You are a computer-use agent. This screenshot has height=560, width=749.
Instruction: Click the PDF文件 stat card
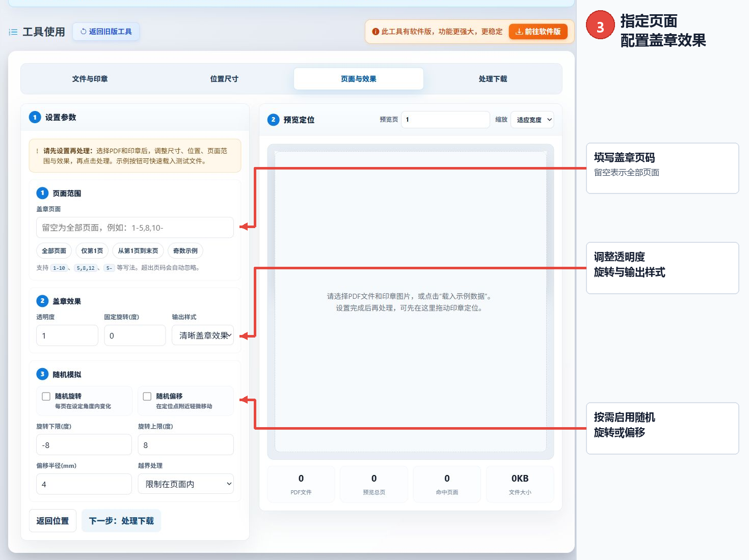pos(301,484)
